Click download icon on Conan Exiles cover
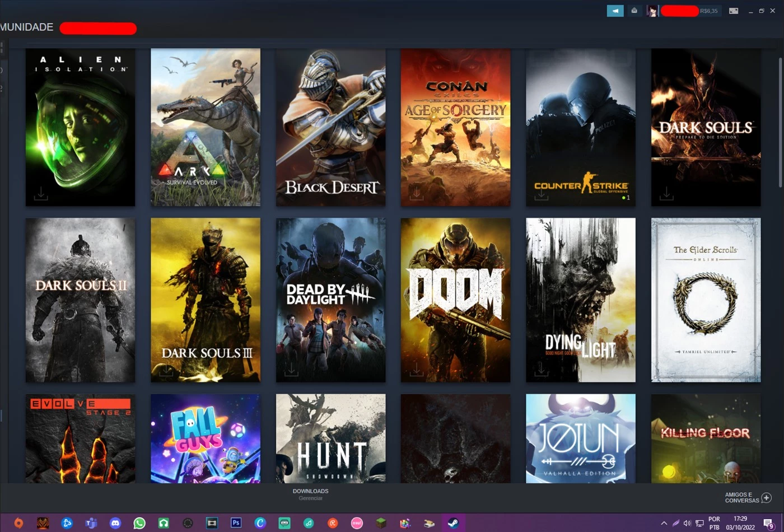 coord(416,194)
